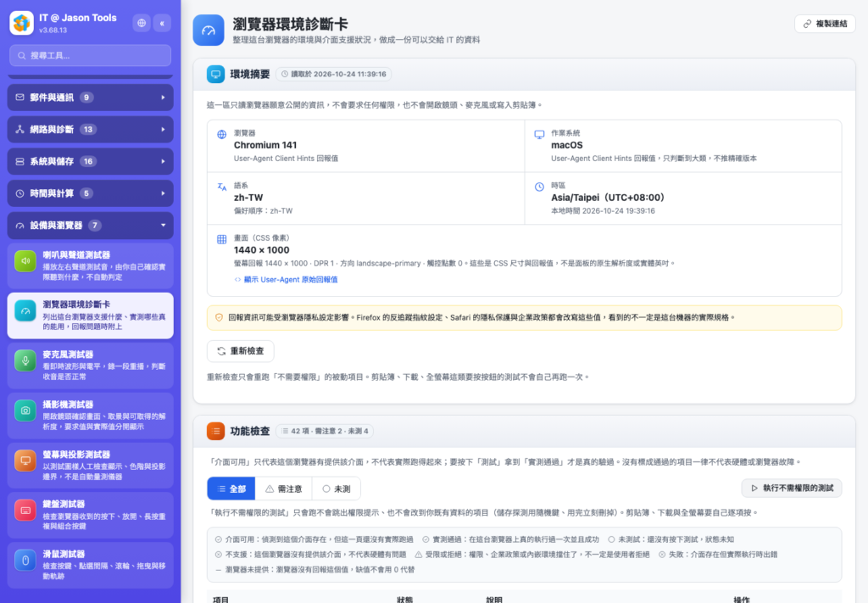Open 喇叭與聲道測試器 tool title
This screenshot has width=868, height=603.
[x=76, y=255]
